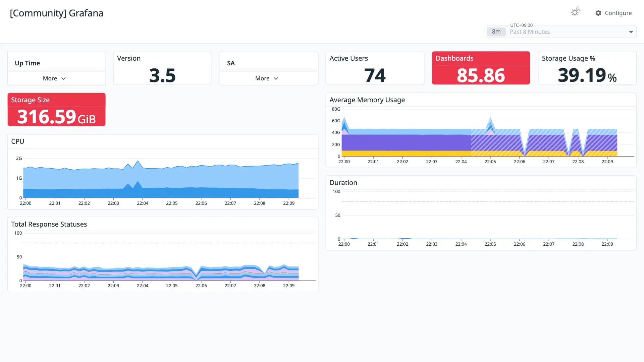644x362 pixels.
Task: Click the UTC+09:00 timezone label
Action: tap(521, 25)
